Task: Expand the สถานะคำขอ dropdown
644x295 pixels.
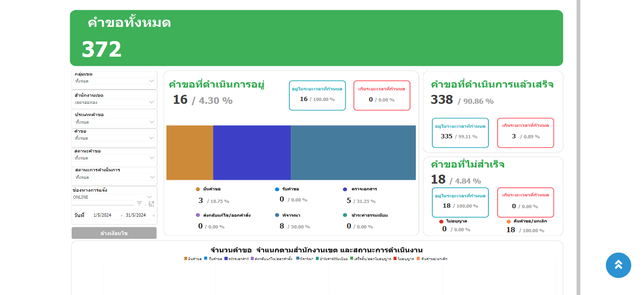Action: tap(115, 158)
